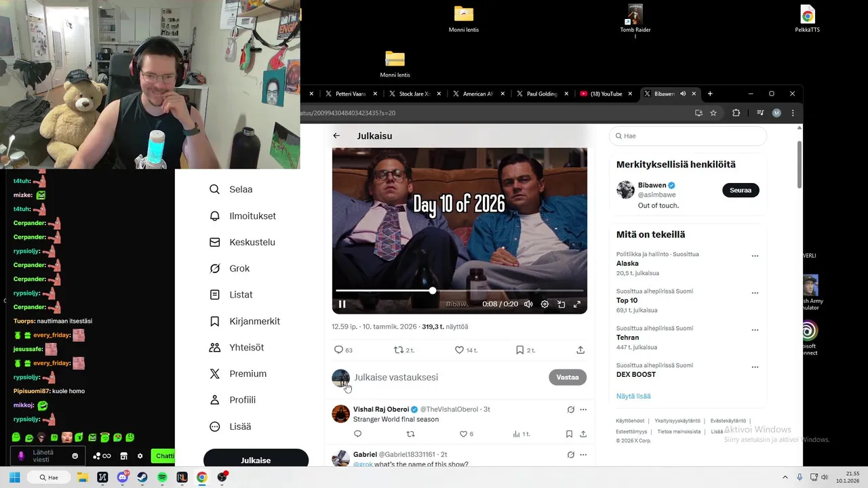Repost Vishal Raj Oberoi's reply

(x=410, y=434)
